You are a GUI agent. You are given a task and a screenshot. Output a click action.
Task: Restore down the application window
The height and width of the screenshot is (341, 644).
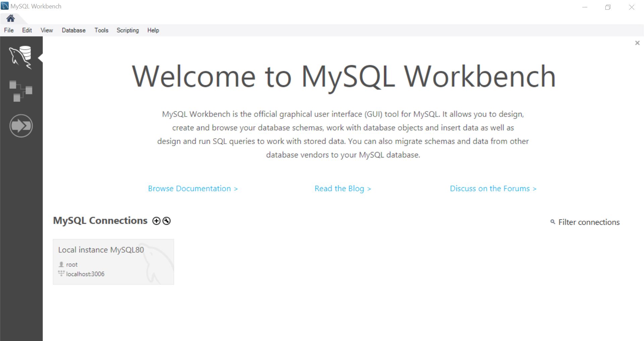click(x=608, y=7)
